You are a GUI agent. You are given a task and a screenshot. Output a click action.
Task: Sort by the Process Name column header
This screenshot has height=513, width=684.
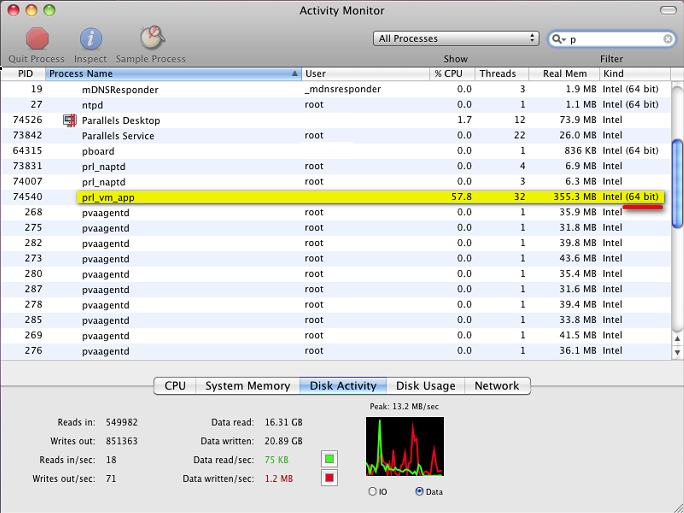click(173, 74)
